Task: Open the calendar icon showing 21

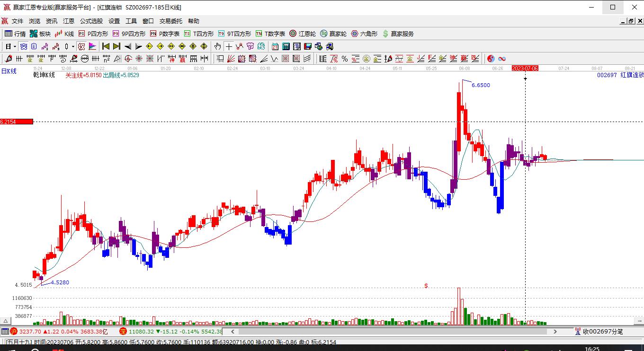Action: coord(275,46)
